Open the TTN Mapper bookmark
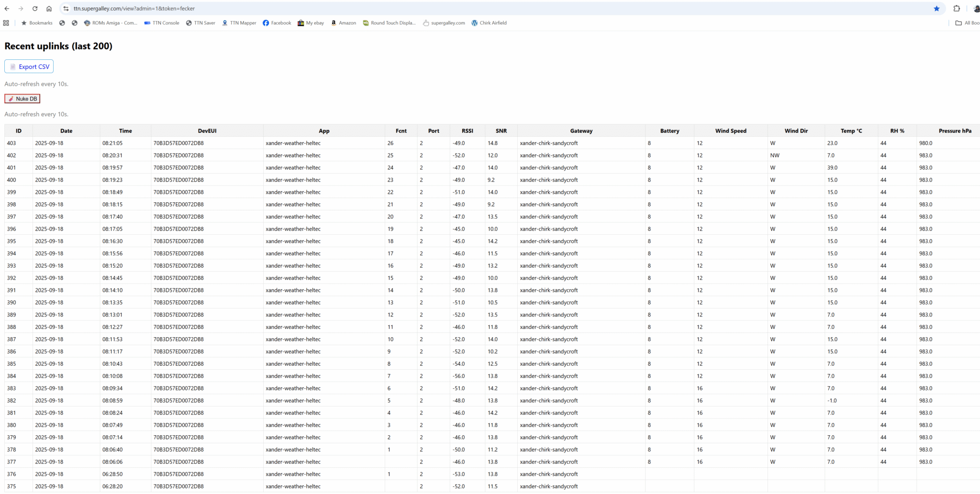The image size is (980, 494). [239, 23]
